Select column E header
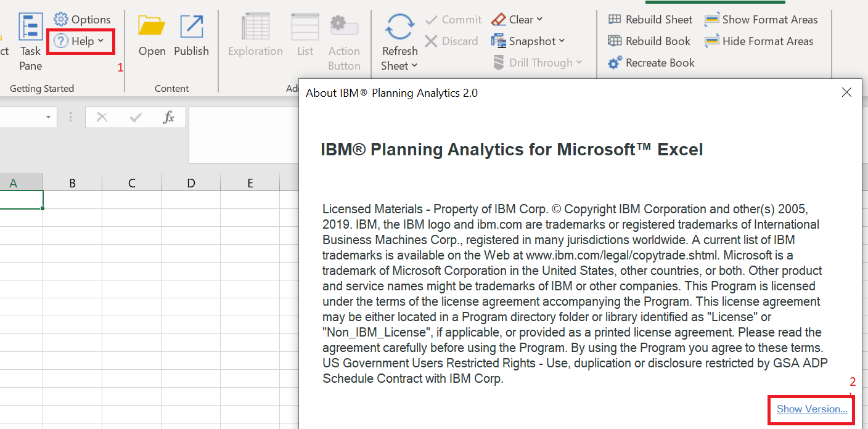Screen dimensions: 868x429 250,183
